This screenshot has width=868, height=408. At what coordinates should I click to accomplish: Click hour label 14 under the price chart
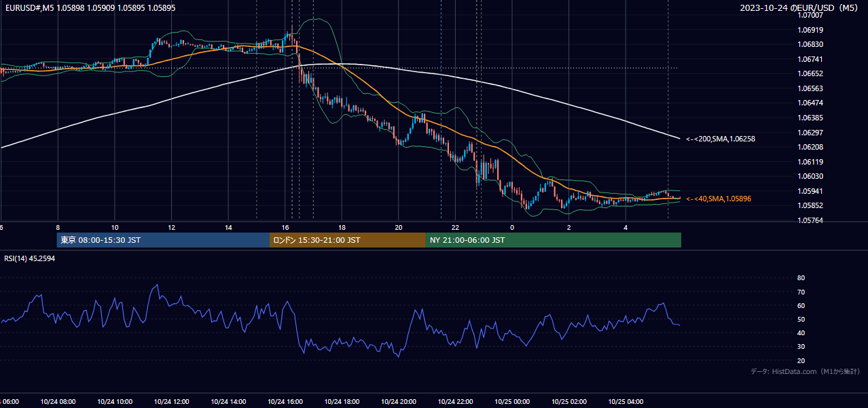(x=228, y=227)
